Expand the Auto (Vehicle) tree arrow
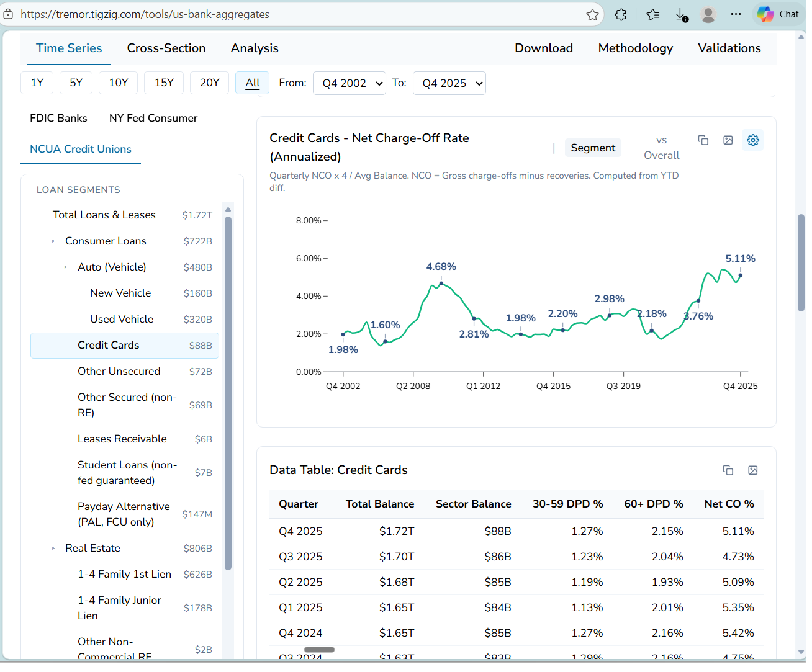 (66, 267)
